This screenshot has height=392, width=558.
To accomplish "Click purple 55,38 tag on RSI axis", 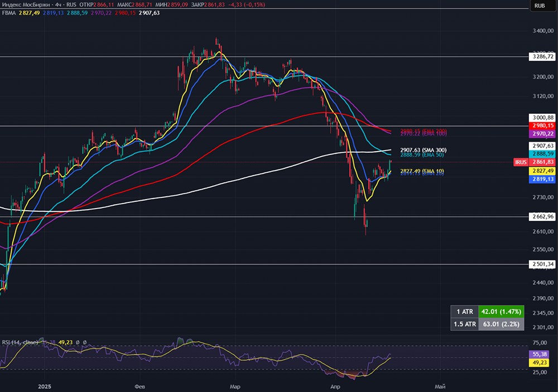I will pyautogui.click(x=540, y=354).
